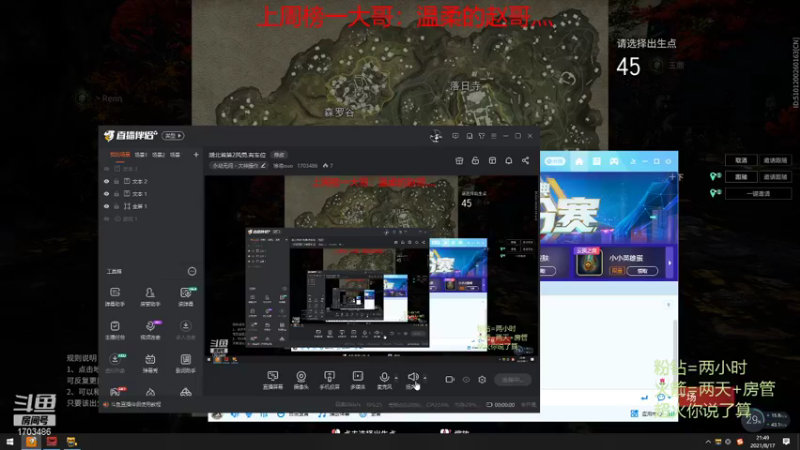The image size is (800, 450).
Task: Click the 取消 button in the game overlay
Action: 741,160
